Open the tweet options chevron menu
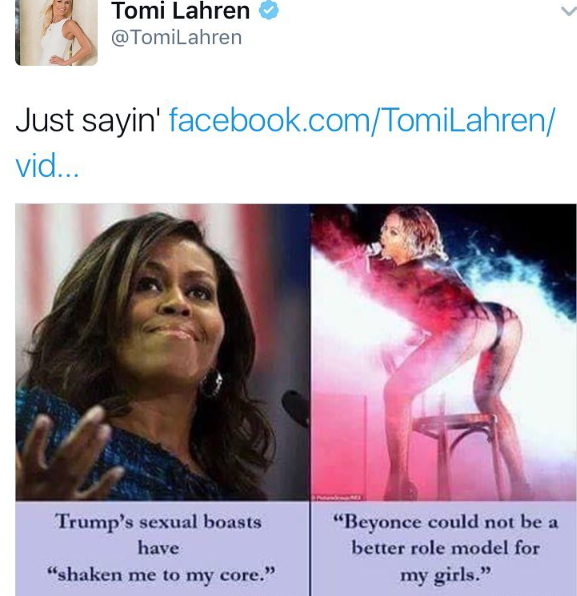The width and height of the screenshot is (577, 596). coord(569,12)
